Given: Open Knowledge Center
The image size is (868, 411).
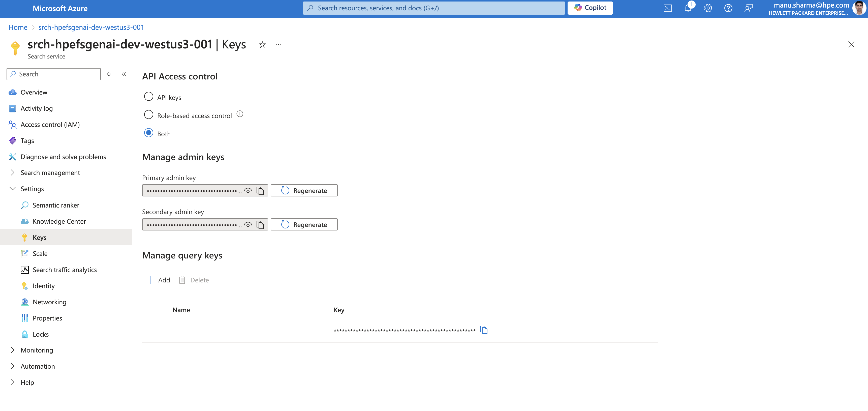Looking at the screenshot, I should (59, 222).
